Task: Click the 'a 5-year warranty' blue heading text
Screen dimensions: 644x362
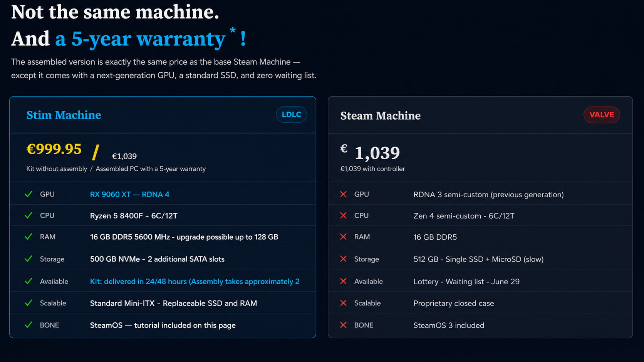Action: 140,39
